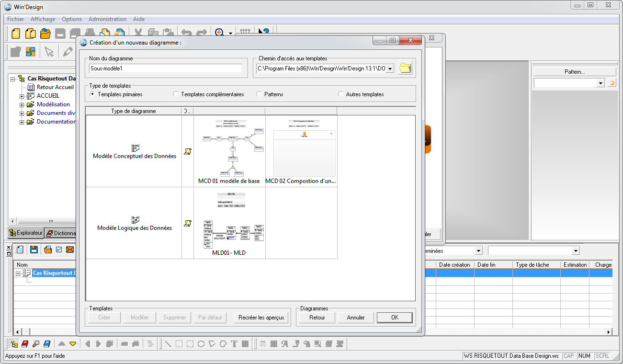Screen dimensions: 623x364
Task: Expand the ACCUEIL tree node
Action: (x=22, y=96)
